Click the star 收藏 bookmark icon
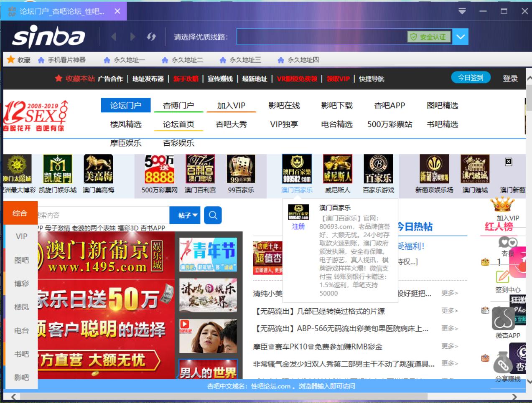Screen dimensions: 532x403 11,60
